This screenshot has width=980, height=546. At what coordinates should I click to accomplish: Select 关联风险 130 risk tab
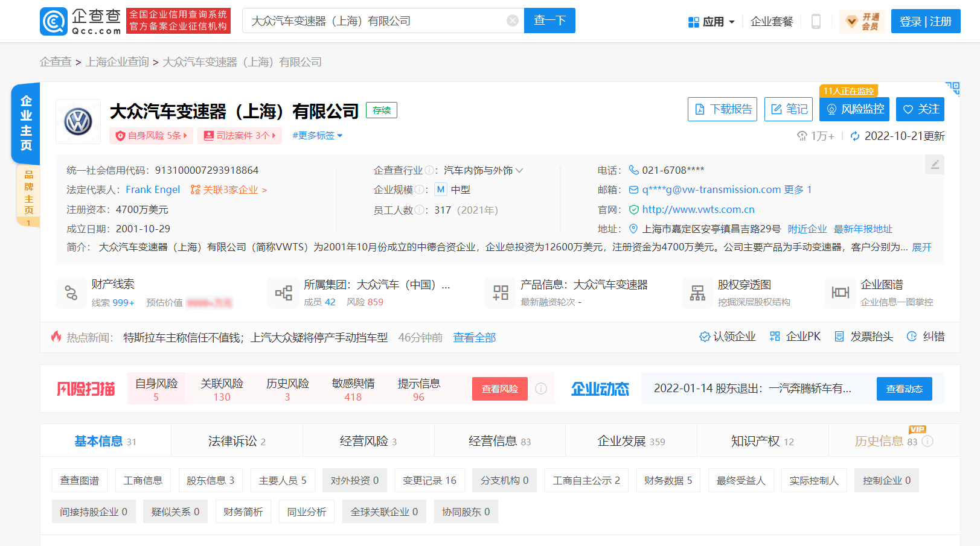[222, 389]
